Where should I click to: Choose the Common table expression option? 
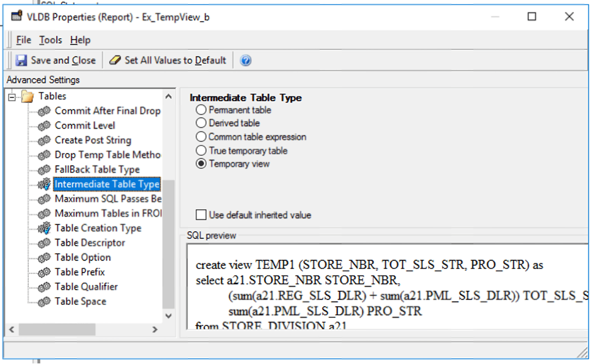[x=201, y=137]
